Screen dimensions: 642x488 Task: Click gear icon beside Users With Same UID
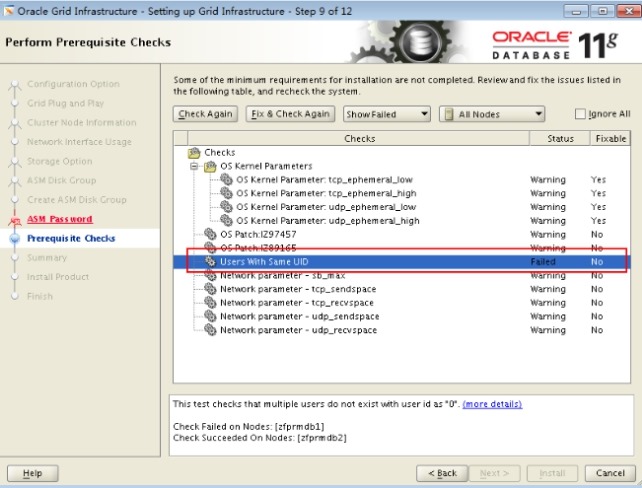(210, 262)
